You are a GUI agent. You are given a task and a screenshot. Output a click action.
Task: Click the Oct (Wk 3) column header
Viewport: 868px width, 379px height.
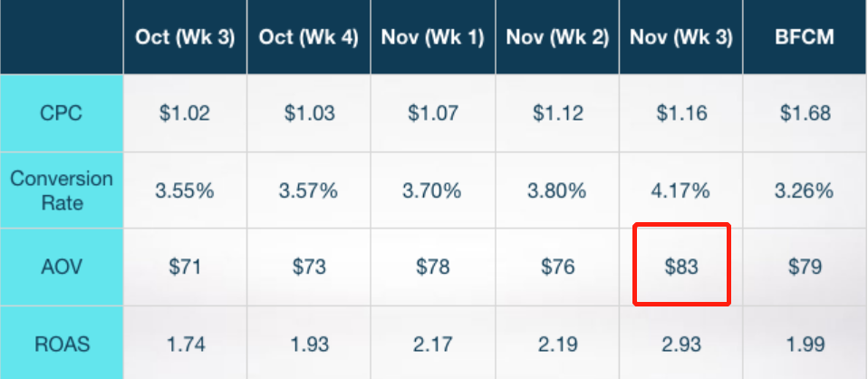[185, 38]
